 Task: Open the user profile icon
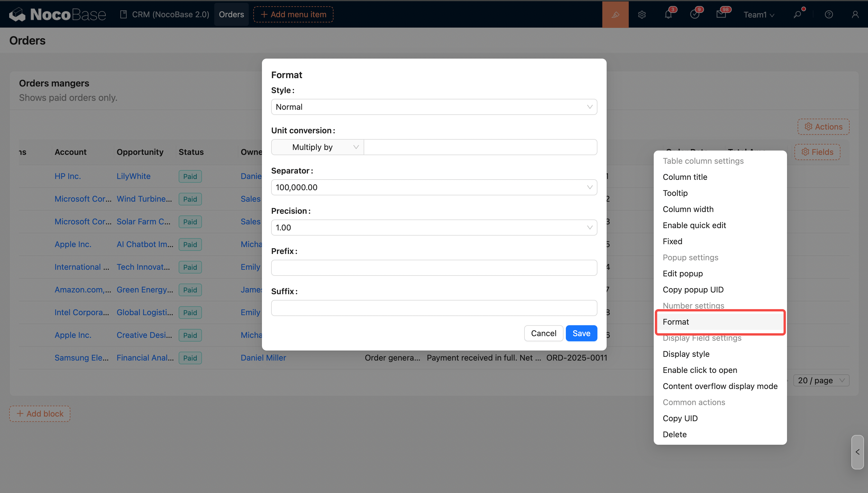855,15
